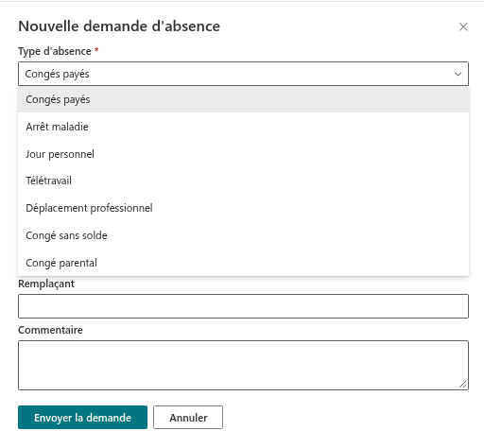Screen dimensions: 484x448
Task: Click the Commentaire label
Action: [x=50, y=330]
